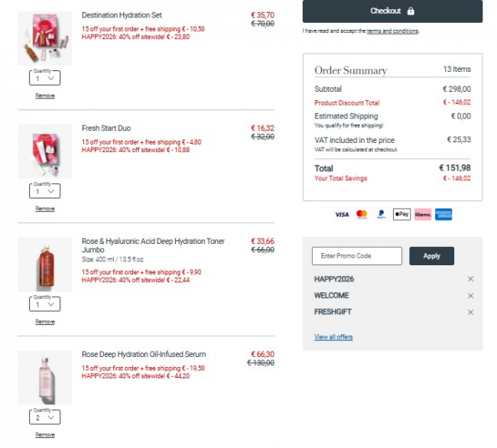Click the Visa payment icon
Viewport: 497px width, 448px height.
pyautogui.click(x=342, y=215)
